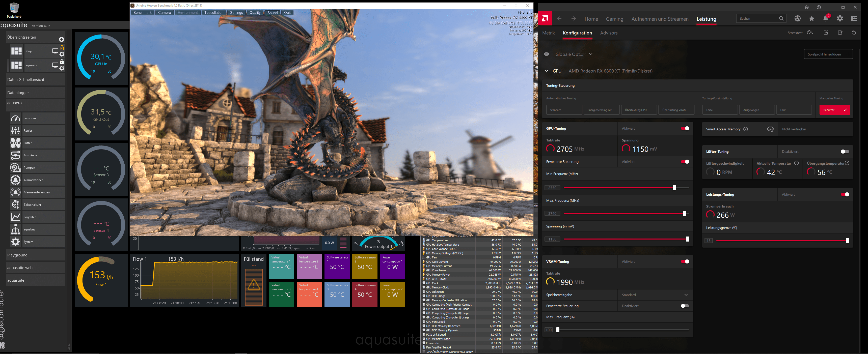Open the Logdaten chart icon
Viewport: 868px width, 354px height.
pyautogui.click(x=15, y=217)
